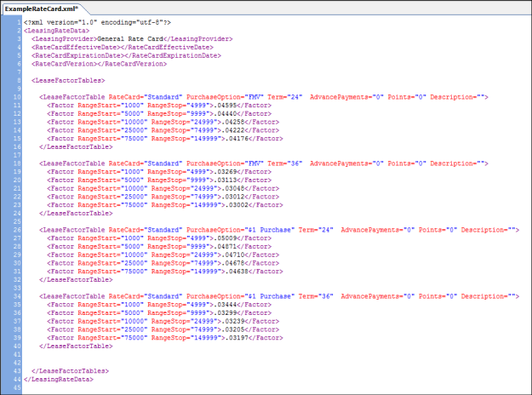532x395 pixels.
Task: Click Factor value .03113 line
Action: [159, 180]
